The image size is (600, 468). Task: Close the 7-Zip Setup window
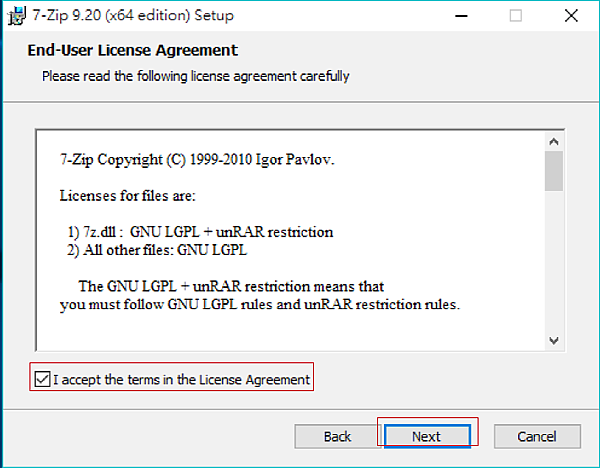pos(571,16)
